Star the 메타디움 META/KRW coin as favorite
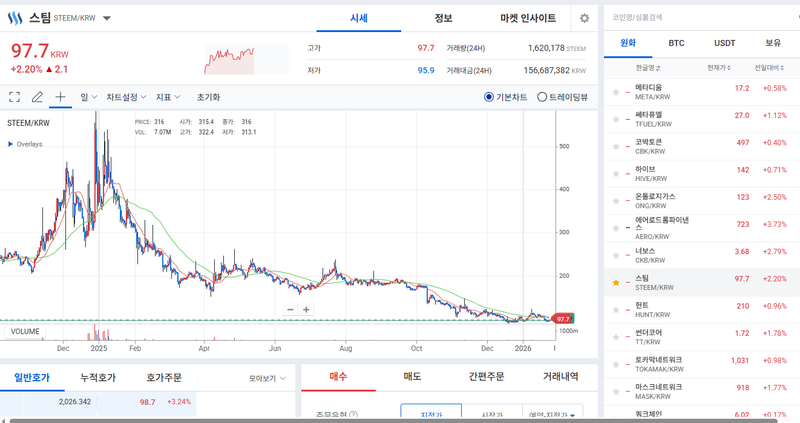 [x=615, y=89]
